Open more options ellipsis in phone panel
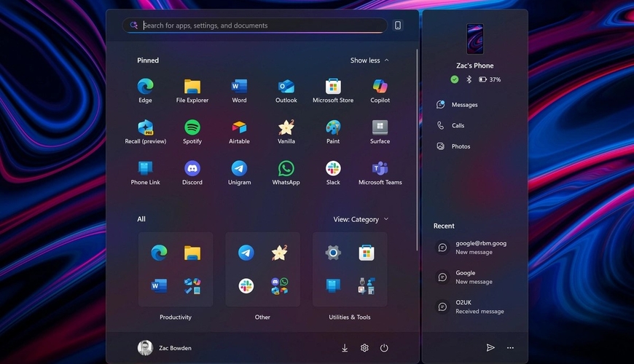This screenshot has height=364, width=634. click(x=510, y=348)
